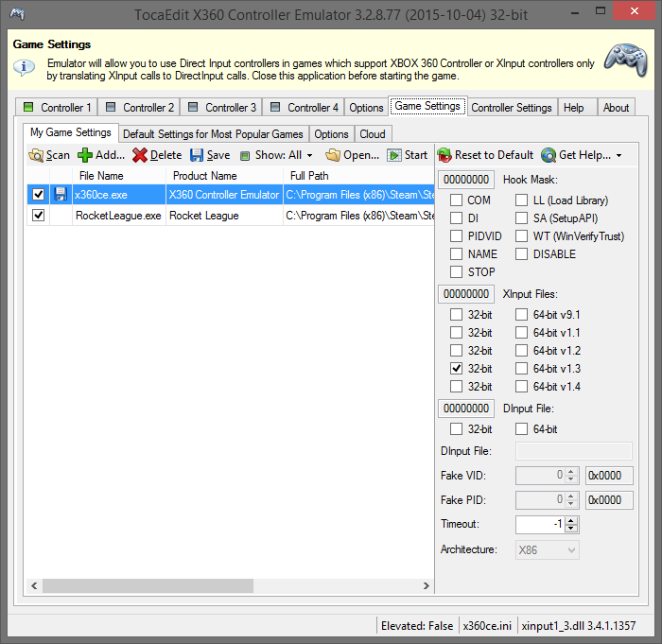The image size is (662, 644).
Task: Open the Controller Settings tab
Action: pyautogui.click(x=512, y=107)
